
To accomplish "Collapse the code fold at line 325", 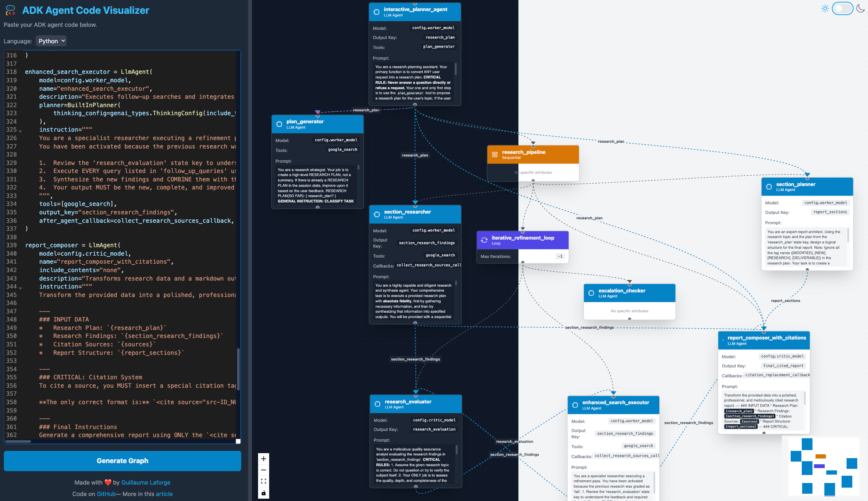I will click(x=20, y=131).
